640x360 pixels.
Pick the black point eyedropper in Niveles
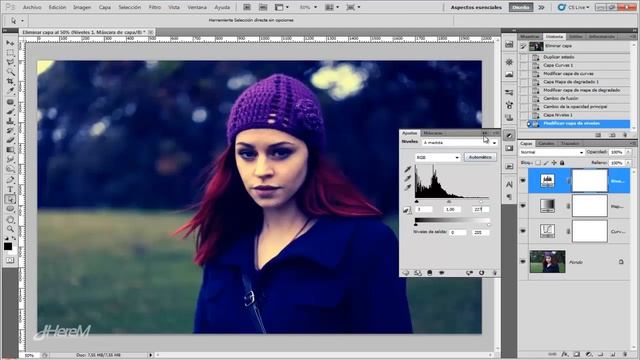tap(407, 169)
